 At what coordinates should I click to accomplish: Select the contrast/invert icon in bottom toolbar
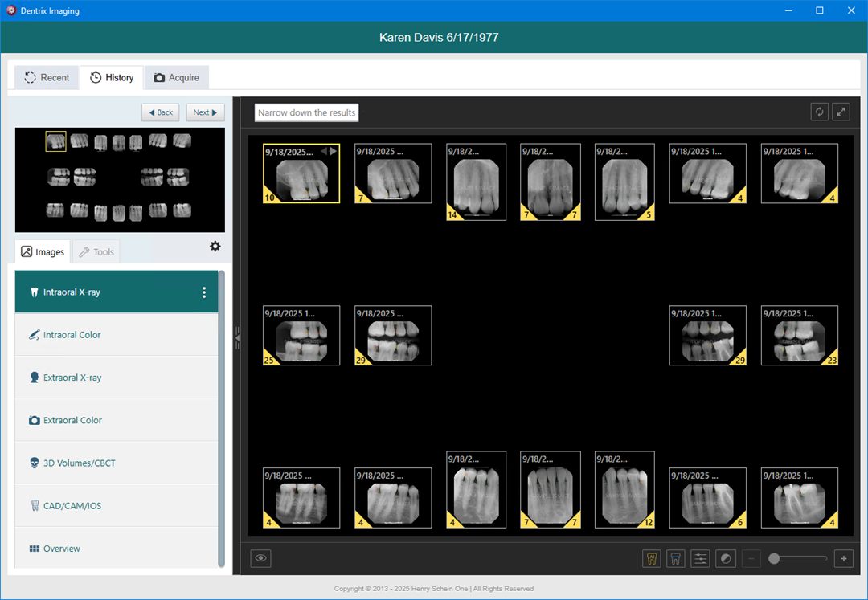click(725, 558)
